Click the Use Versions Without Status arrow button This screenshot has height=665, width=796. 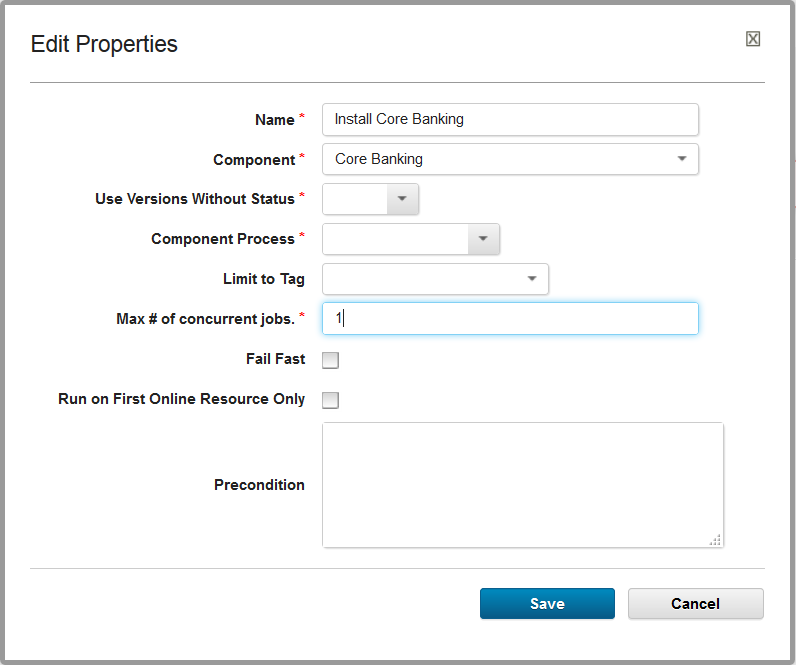[402, 199]
